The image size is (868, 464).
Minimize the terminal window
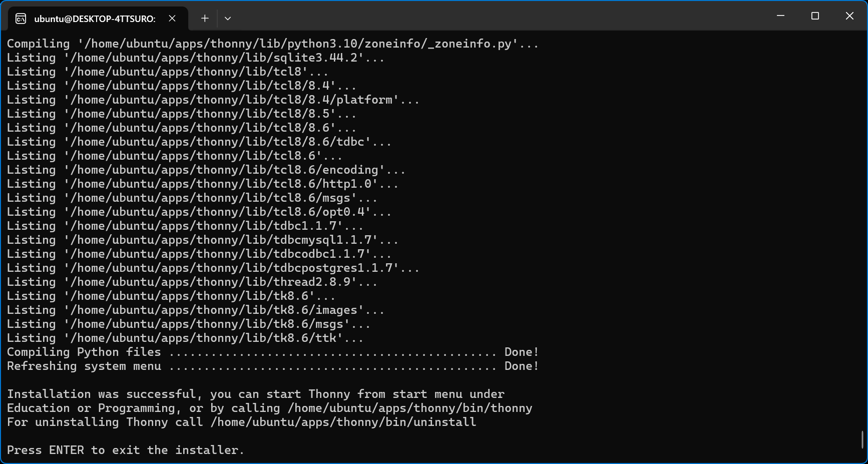coord(780,16)
